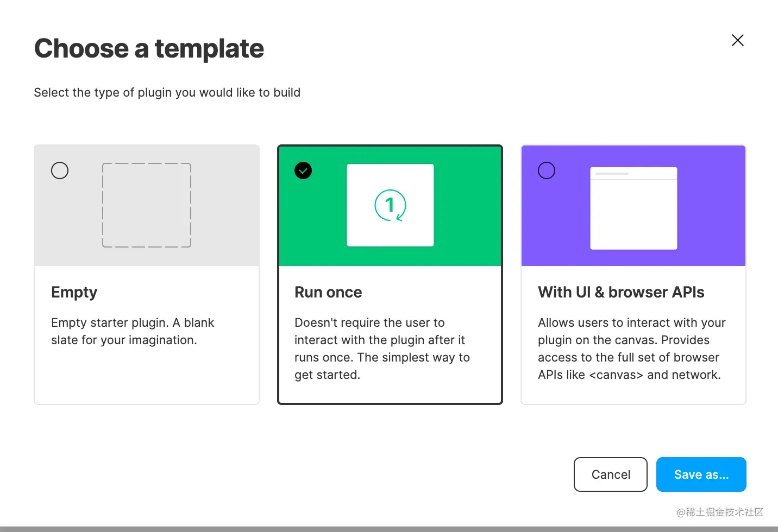The height and width of the screenshot is (532, 778).
Task: Click the Empty card title
Action: click(74, 293)
